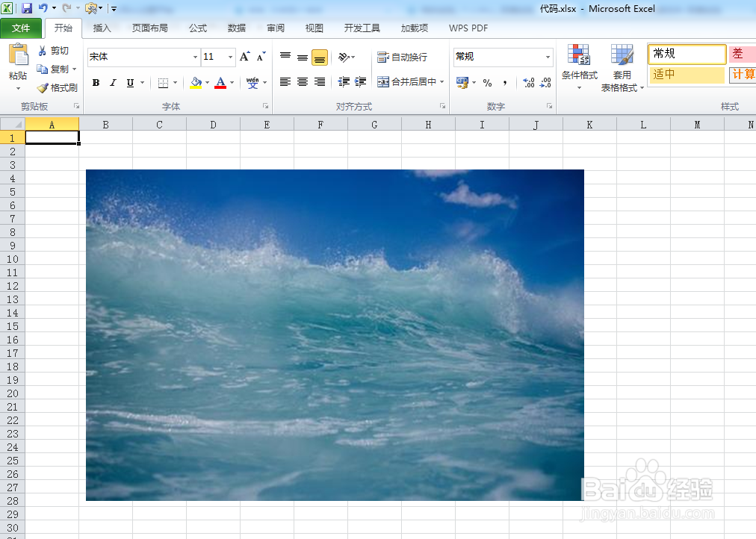Switch to the 公式 Formulas tab
Viewport: 756px width, 539px height.
(198, 28)
